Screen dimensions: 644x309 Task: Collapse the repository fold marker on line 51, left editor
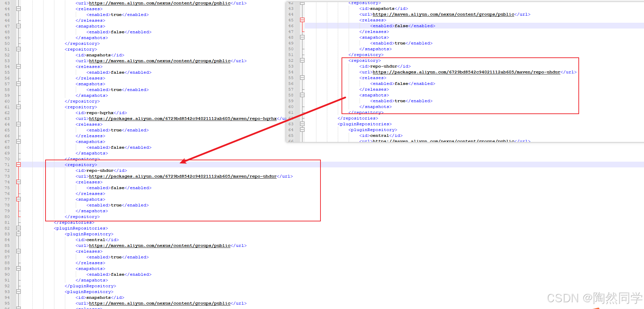tap(19, 49)
